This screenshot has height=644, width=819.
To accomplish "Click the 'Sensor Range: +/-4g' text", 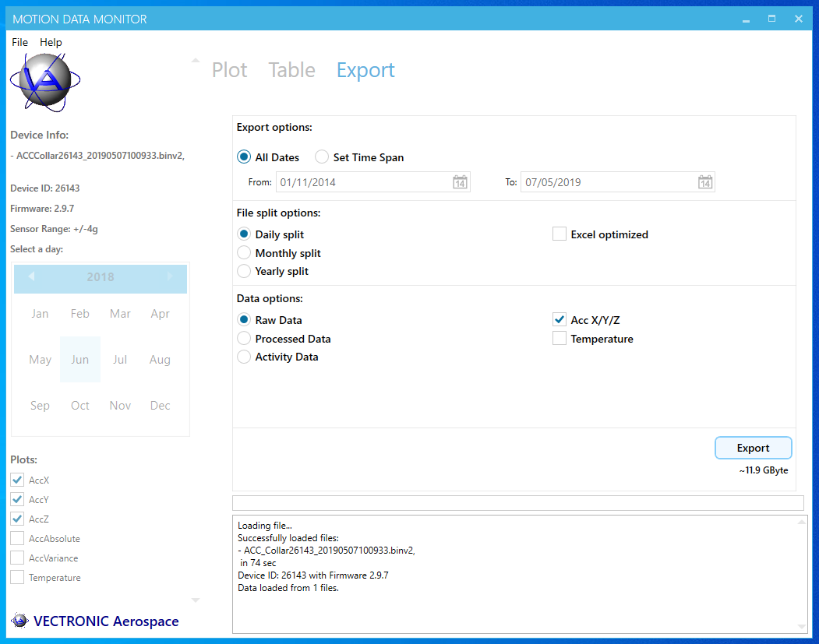I will coord(54,229).
